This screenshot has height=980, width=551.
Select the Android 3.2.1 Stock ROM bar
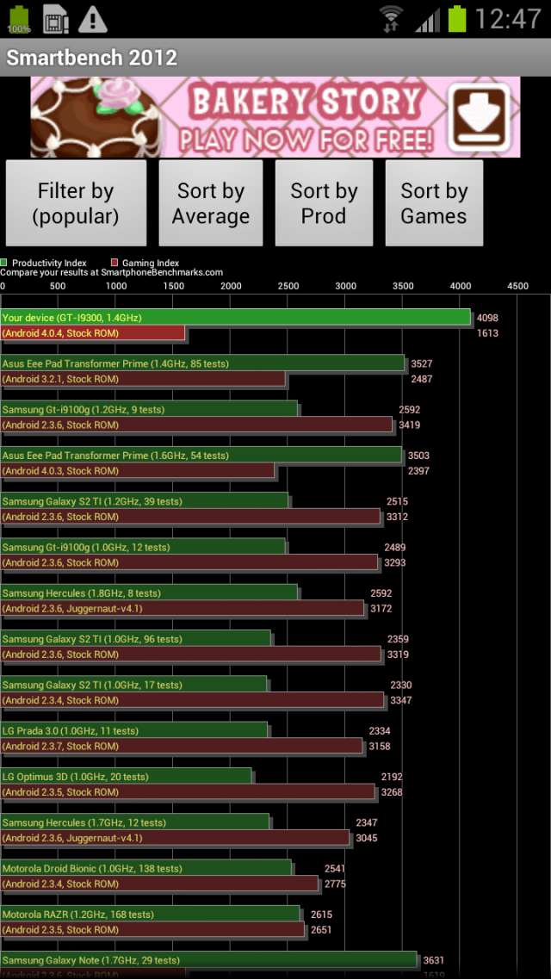[x=143, y=379]
